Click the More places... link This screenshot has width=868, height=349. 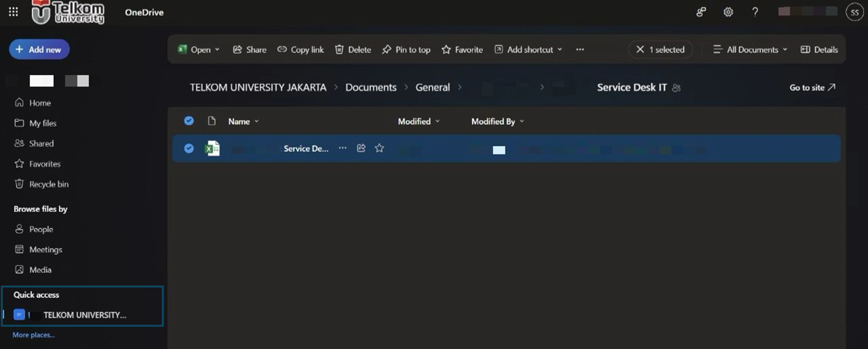coord(34,335)
